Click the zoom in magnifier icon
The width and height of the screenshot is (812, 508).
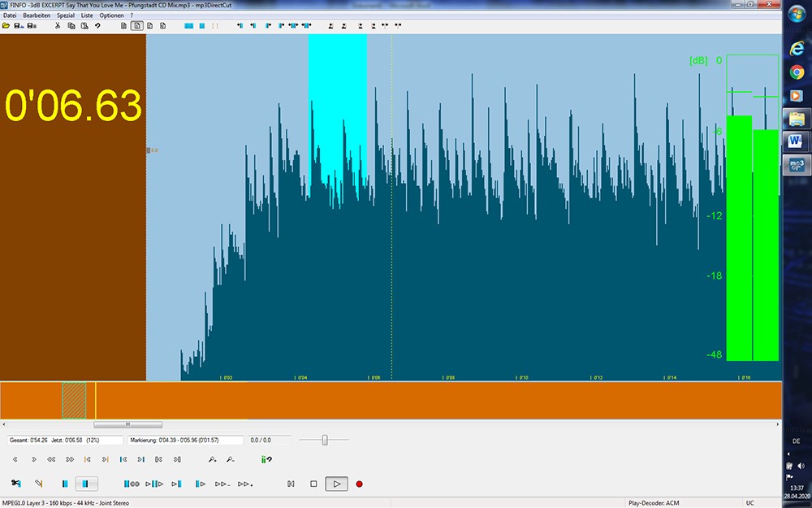coord(212,460)
